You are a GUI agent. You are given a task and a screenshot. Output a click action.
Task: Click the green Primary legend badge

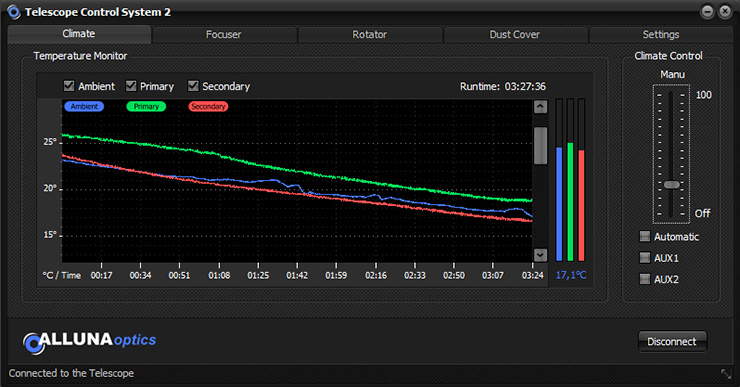(146, 107)
